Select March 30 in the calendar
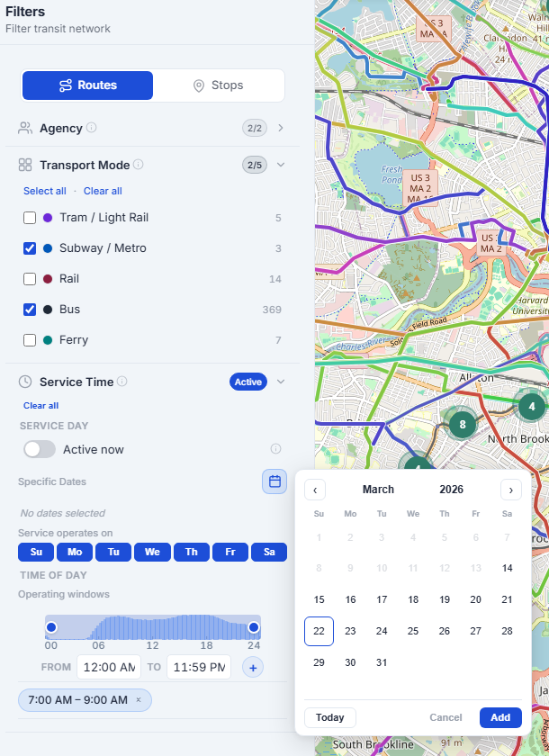549x756 pixels. tap(350, 662)
